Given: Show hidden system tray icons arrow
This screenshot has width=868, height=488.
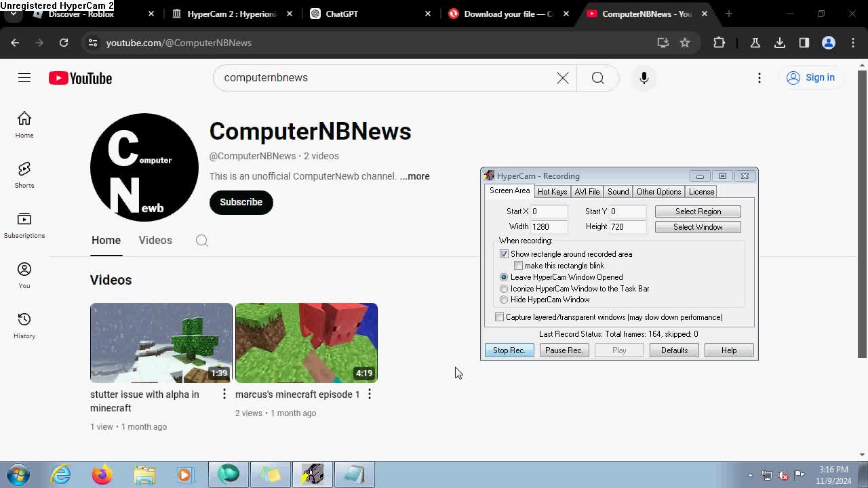Looking at the screenshot, I should 750,475.
